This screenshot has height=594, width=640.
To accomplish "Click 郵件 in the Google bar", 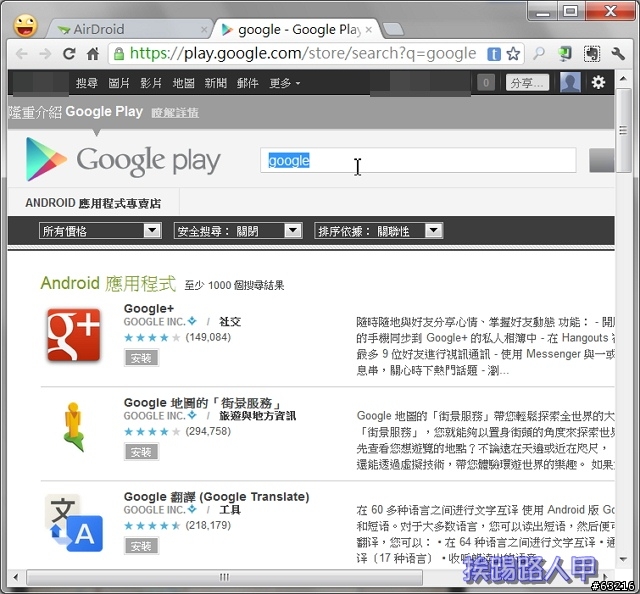I will pos(248,83).
